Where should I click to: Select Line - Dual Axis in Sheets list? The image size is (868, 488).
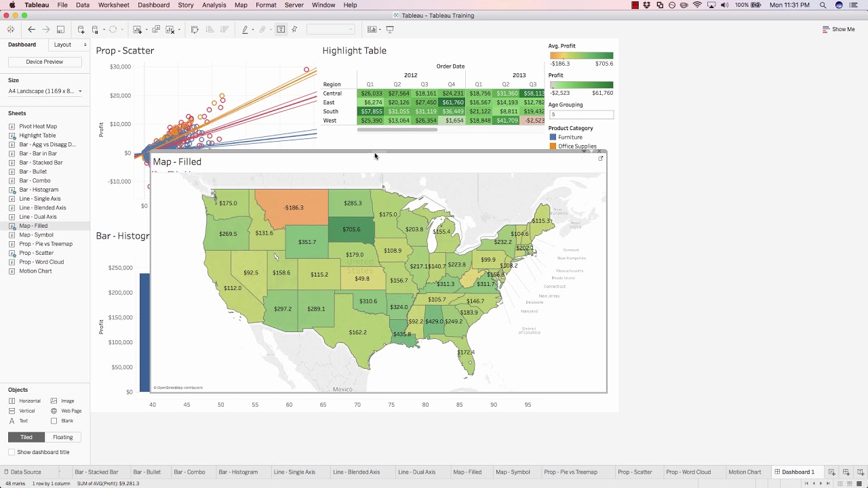[x=38, y=217]
